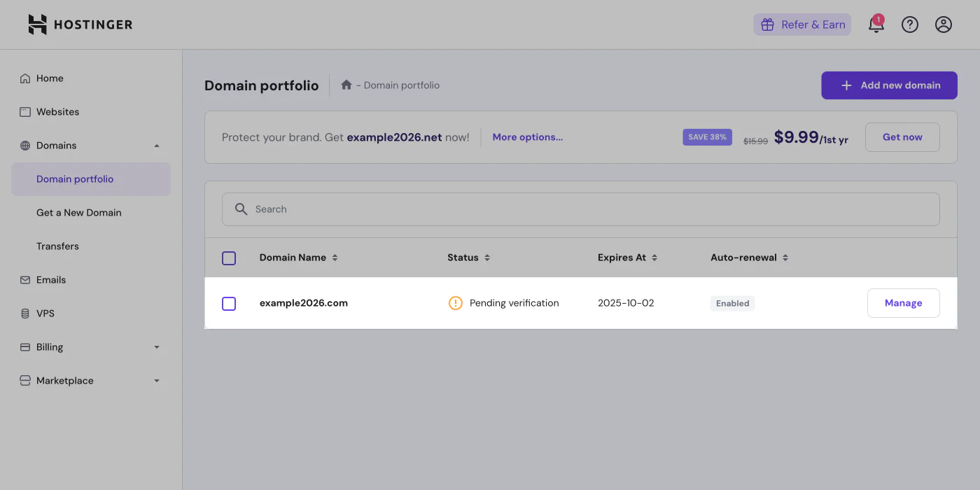Viewport: 980px width, 490px height.
Task: Open More options in the promo banner
Action: pyautogui.click(x=527, y=136)
